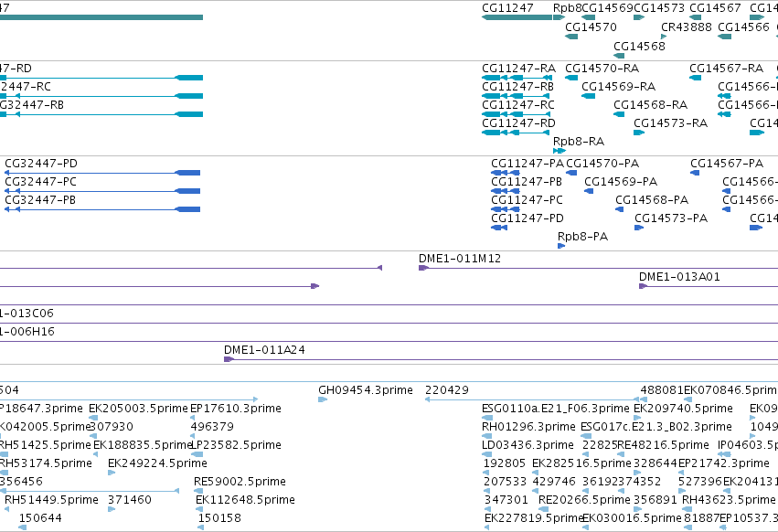Click EST feature 207533
The width and height of the screenshot is (778, 532).
[x=505, y=482]
